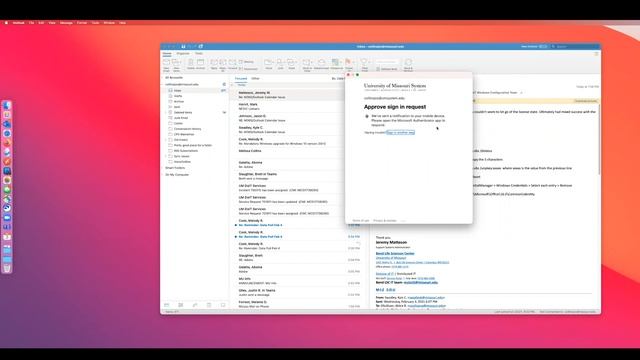640x360 pixels.
Task: Click the Read/Unread ribbon icon
Action: 322,64
